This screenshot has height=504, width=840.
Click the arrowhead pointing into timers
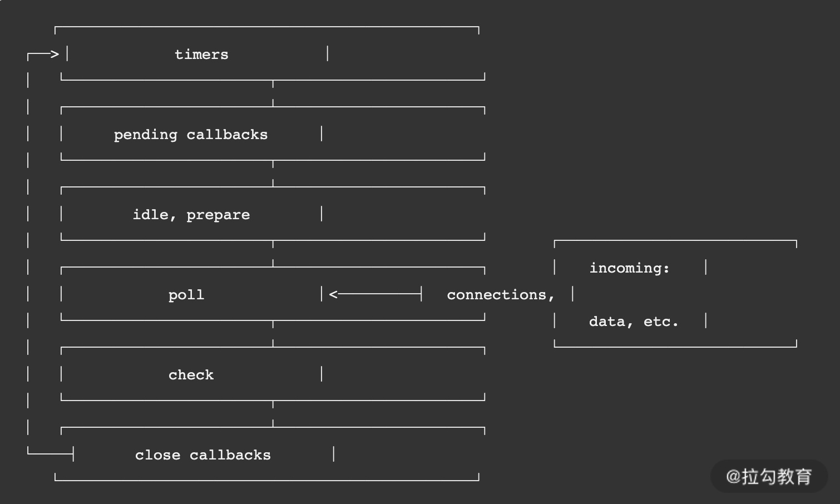click(54, 55)
